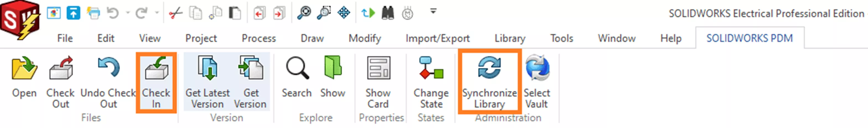Click the scissors Cut icon

point(175,14)
